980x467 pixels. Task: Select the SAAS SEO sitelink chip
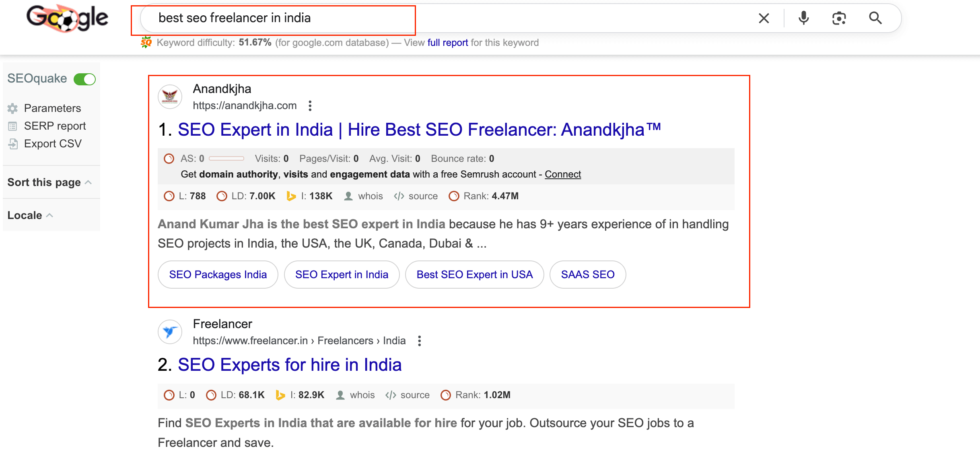coord(587,275)
